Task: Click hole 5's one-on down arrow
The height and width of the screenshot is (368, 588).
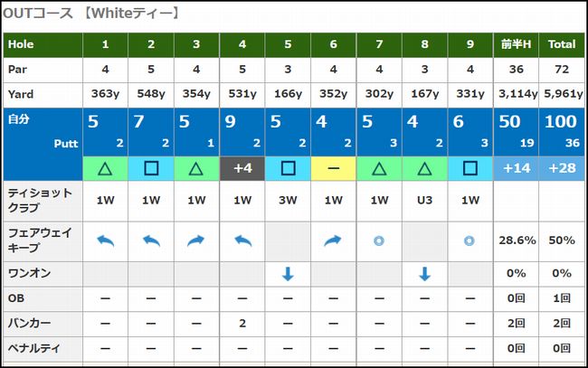Action: [288, 273]
